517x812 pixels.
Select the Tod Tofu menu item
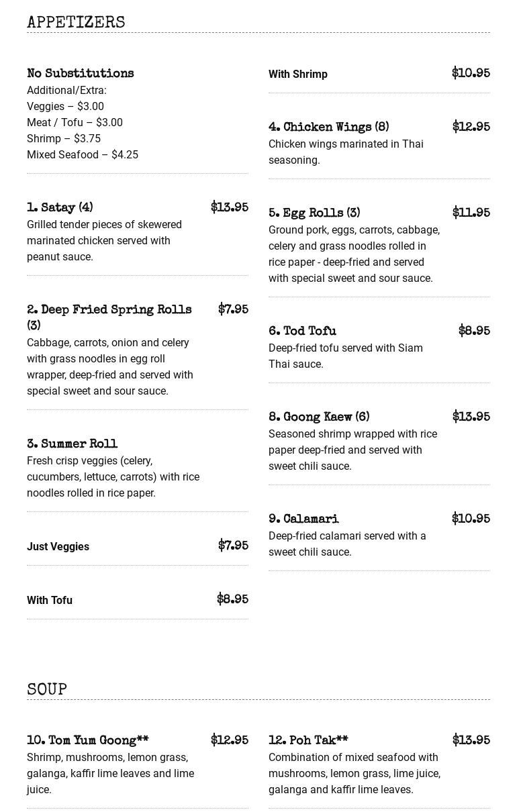(x=302, y=332)
